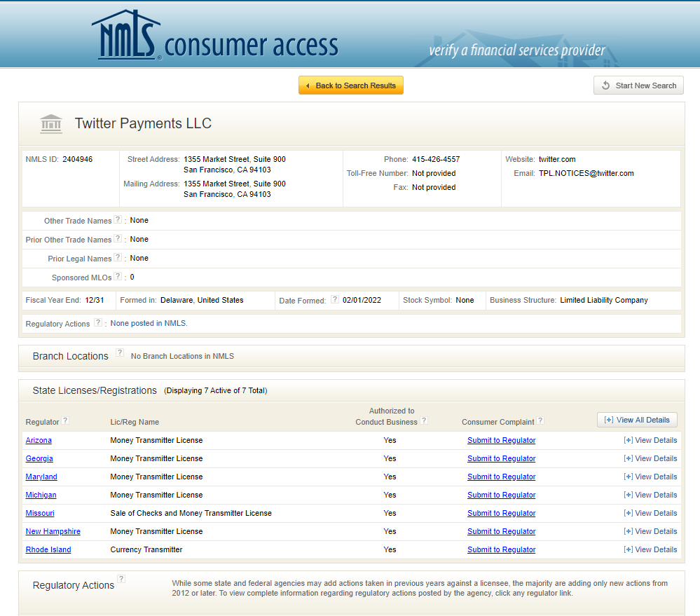Click 'Limited Liability Company' business structure value
This screenshot has width=700, height=616.
(x=604, y=300)
